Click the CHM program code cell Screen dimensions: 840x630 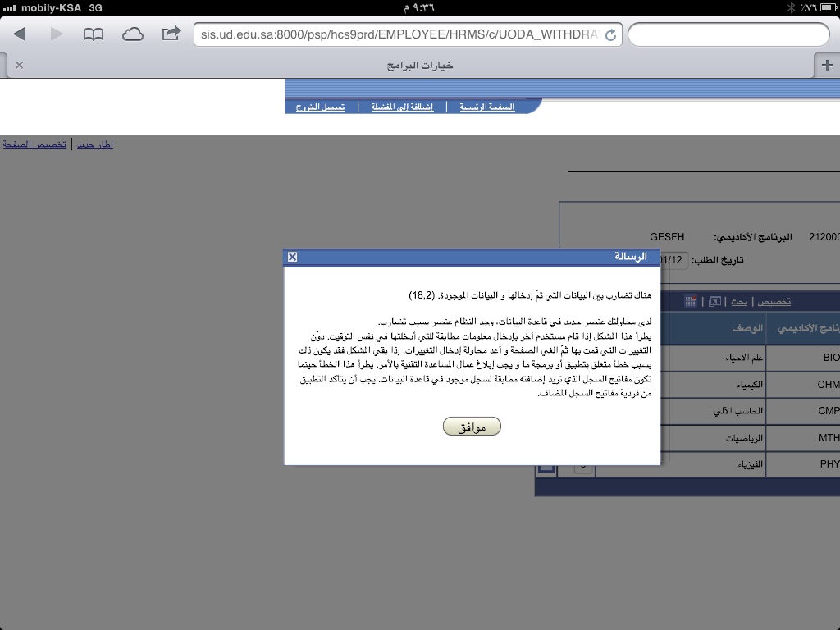[829, 385]
